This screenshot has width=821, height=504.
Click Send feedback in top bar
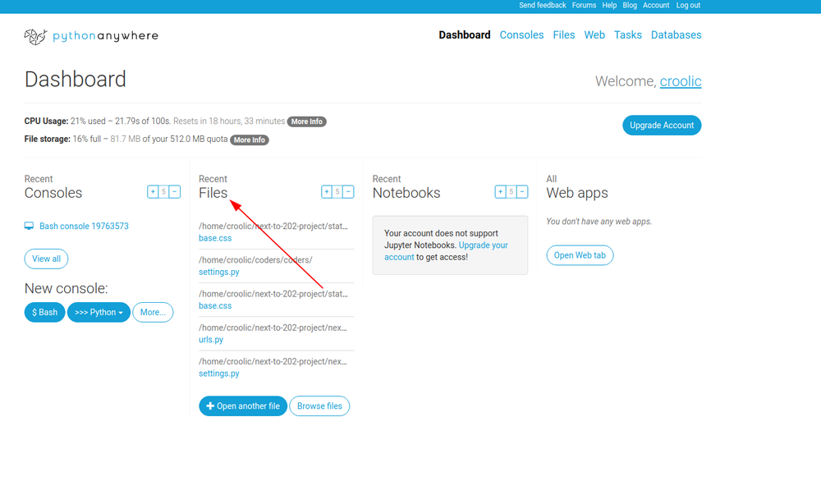tap(543, 5)
